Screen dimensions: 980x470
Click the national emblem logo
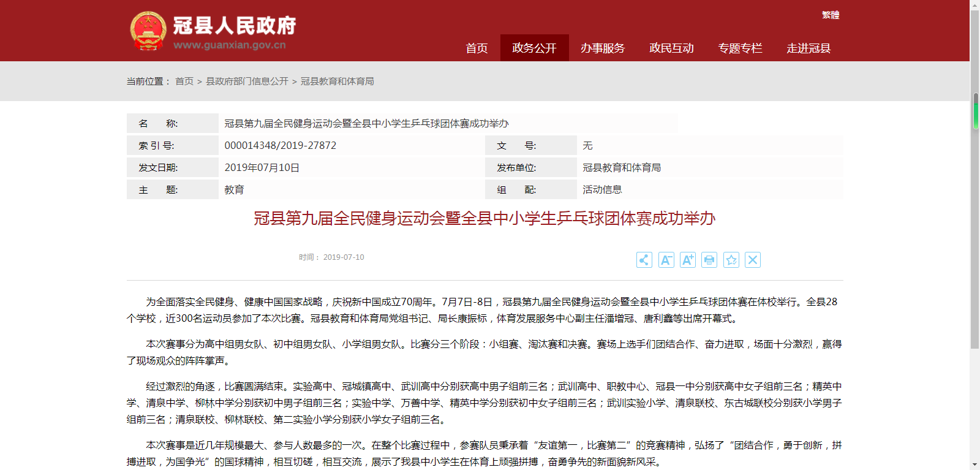click(x=148, y=31)
